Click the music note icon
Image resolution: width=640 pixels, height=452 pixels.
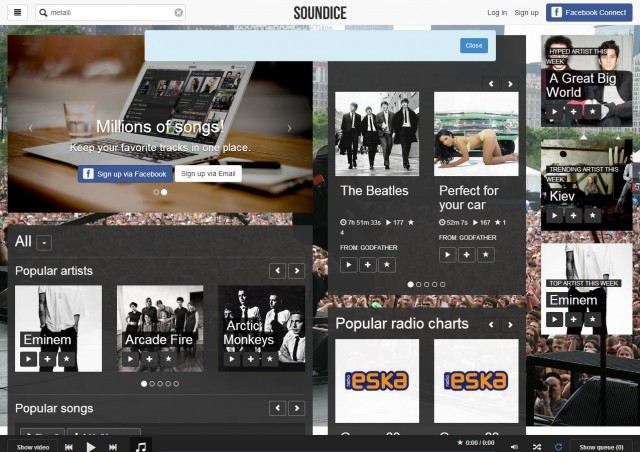coord(141,446)
